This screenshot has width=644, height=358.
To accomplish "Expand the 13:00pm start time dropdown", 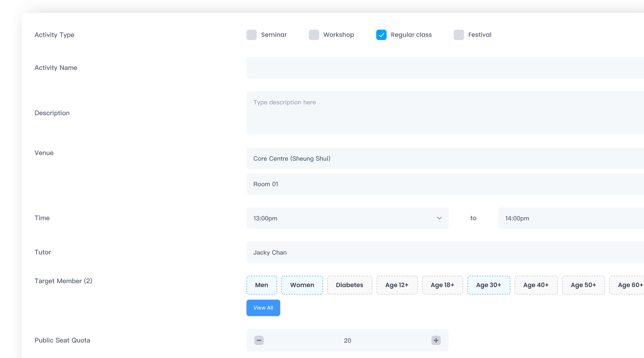I will point(347,218).
